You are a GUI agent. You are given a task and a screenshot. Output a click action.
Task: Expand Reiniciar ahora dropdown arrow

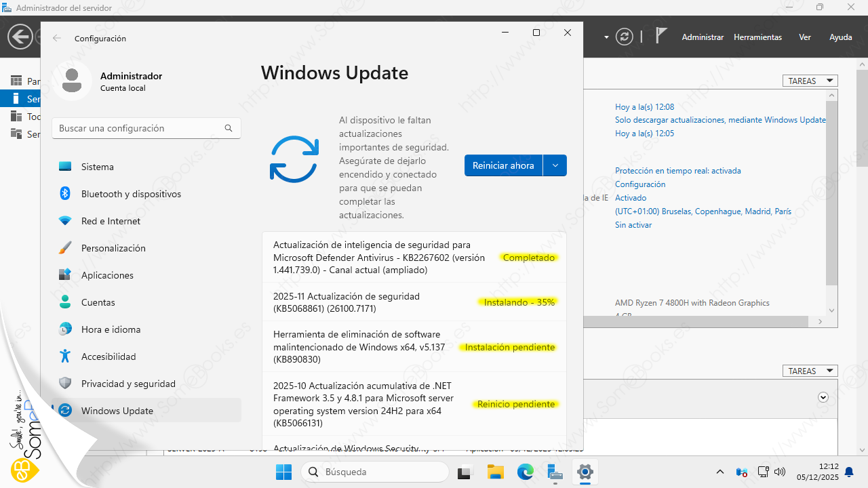click(x=555, y=165)
